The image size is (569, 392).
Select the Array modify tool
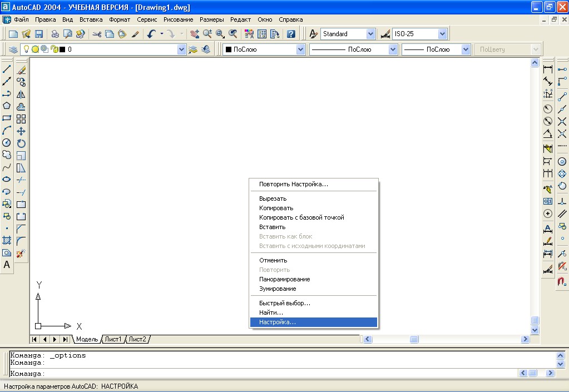pyautogui.click(x=21, y=119)
